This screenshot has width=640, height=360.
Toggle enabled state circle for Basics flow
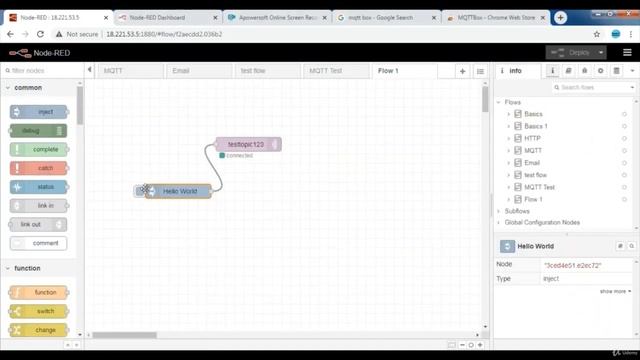(624, 114)
